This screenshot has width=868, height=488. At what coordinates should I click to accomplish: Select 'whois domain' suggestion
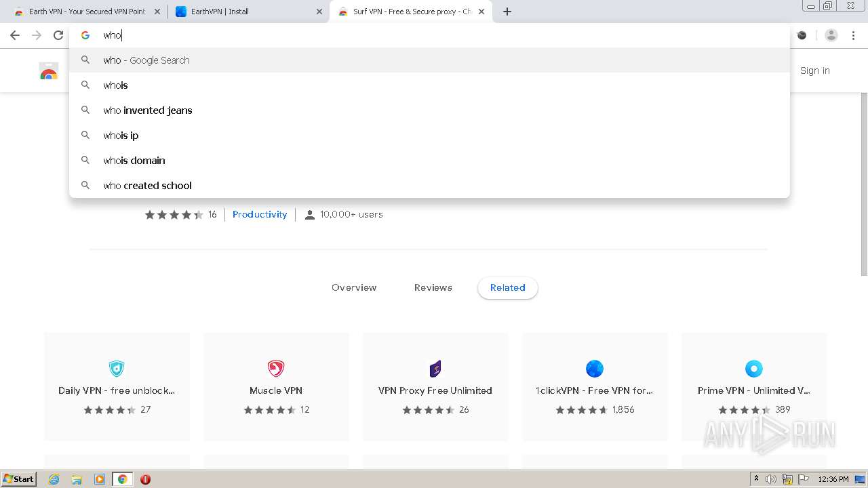[x=430, y=161]
